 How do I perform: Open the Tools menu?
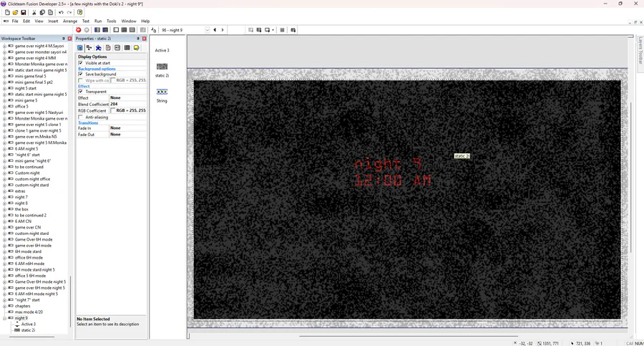(112, 21)
